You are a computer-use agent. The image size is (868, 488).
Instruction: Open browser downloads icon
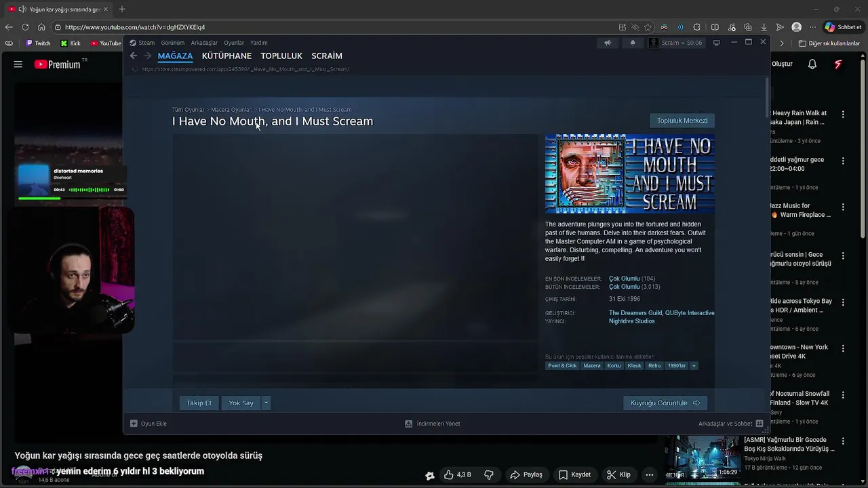click(x=764, y=27)
